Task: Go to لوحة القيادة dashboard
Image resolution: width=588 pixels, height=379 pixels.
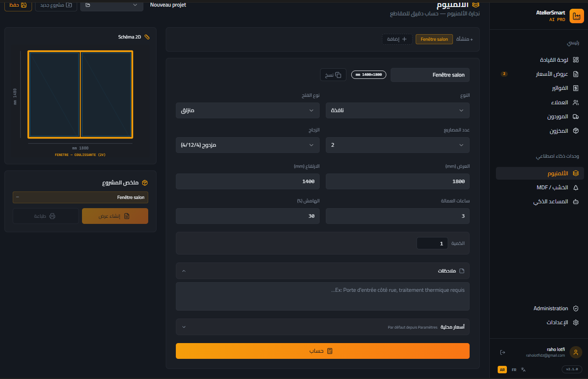Action: (x=553, y=60)
